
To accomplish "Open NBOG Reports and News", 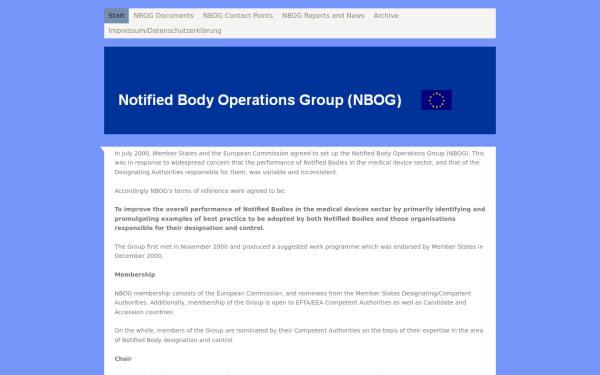I will point(323,16).
